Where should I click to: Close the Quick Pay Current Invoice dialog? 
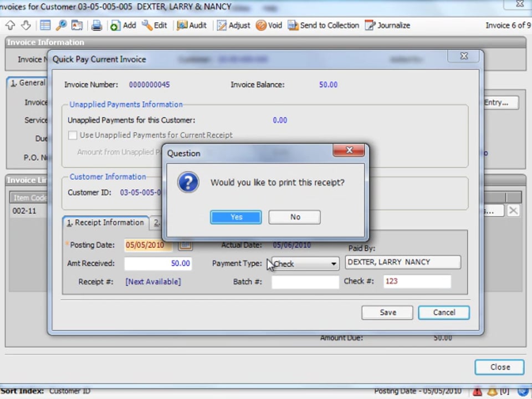coord(463,57)
